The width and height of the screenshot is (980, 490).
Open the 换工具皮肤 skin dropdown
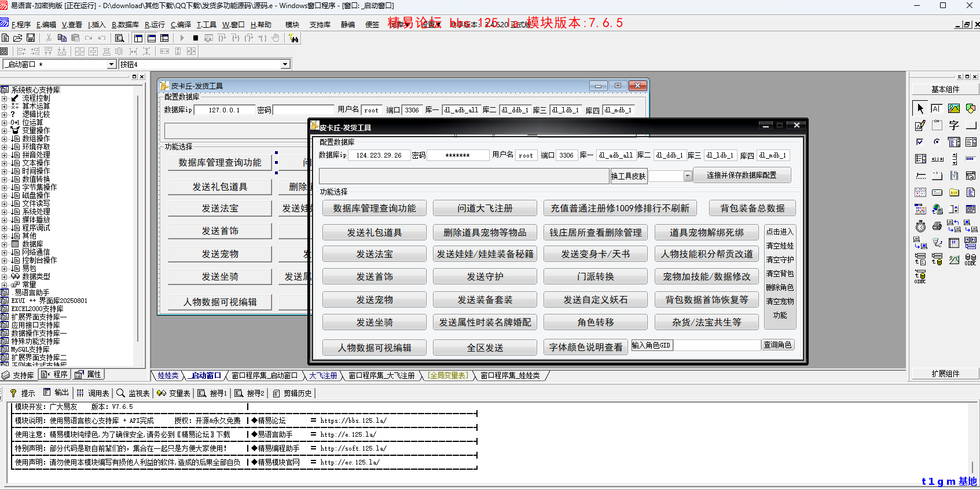pyautogui.click(x=688, y=176)
